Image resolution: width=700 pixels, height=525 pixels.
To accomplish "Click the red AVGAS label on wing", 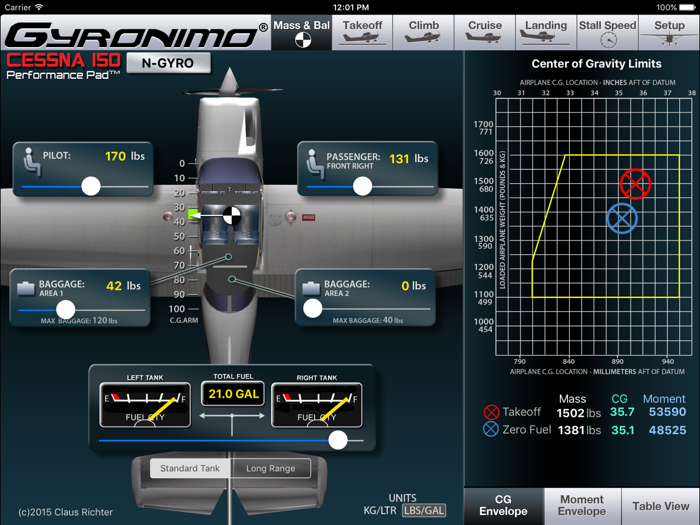I will pos(308,217).
